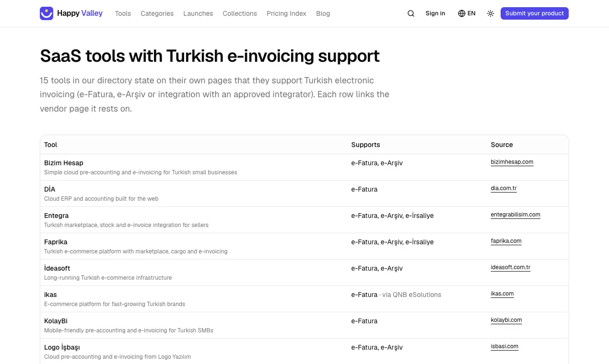
Task: Toggle light/dark theme sun icon
Action: pos(491,13)
